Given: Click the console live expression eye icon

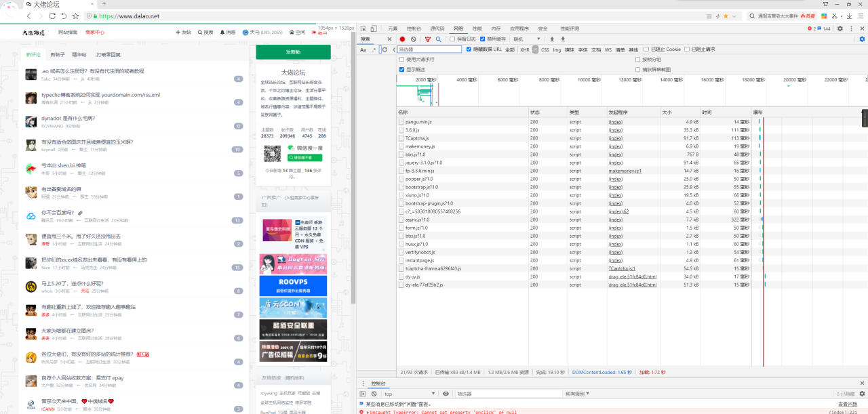Looking at the screenshot, I should point(446,394).
